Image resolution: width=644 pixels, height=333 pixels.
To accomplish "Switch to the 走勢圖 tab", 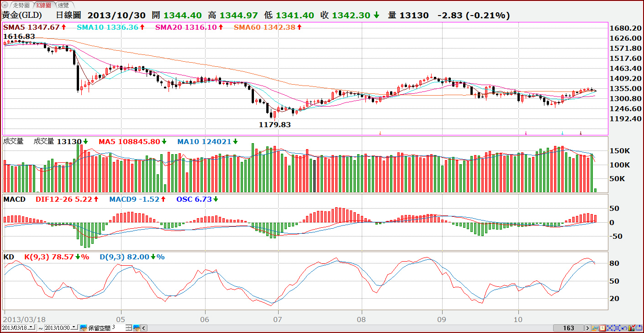I will pos(21,5).
